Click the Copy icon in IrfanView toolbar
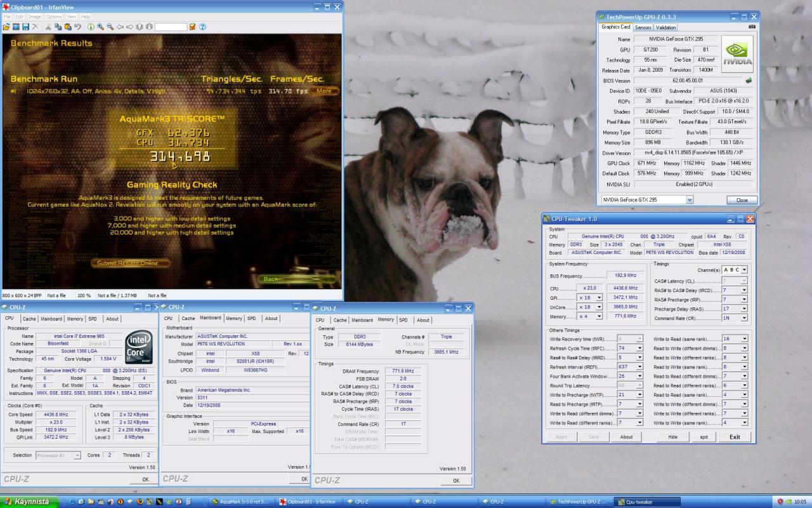Screen dimensions: 812x508 click(58, 27)
